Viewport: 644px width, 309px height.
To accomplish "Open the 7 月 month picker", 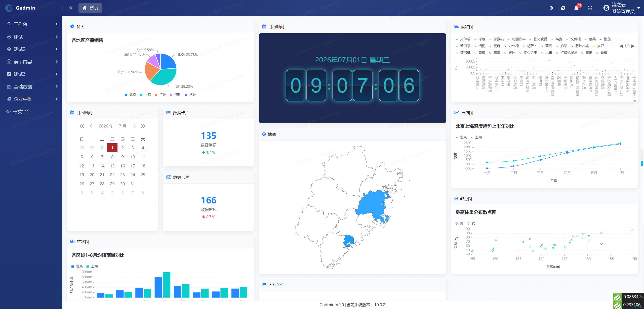I will [123, 126].
